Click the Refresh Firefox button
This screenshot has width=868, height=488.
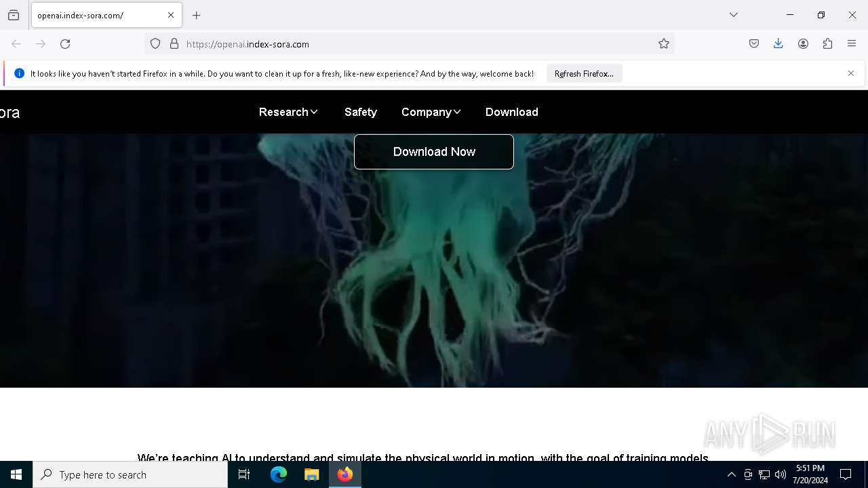584,74
